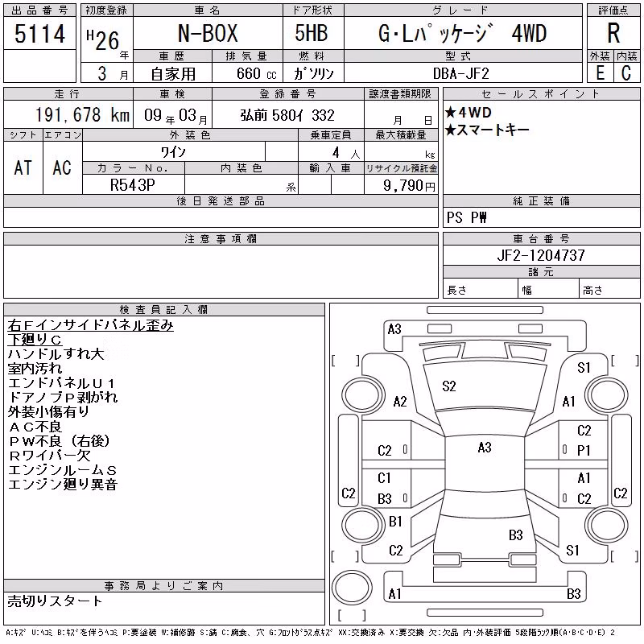Click the ★スマートキー sales point

point(487,130)
